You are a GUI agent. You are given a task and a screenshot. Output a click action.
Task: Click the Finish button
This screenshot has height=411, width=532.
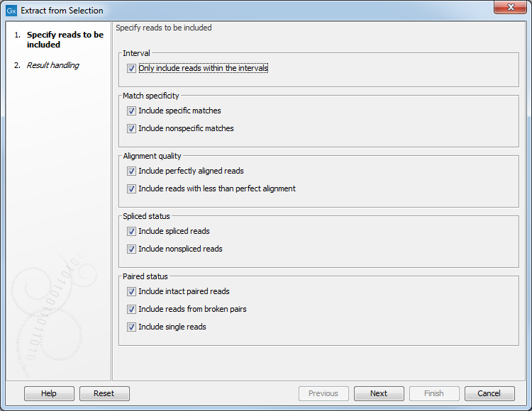[434, 393]
